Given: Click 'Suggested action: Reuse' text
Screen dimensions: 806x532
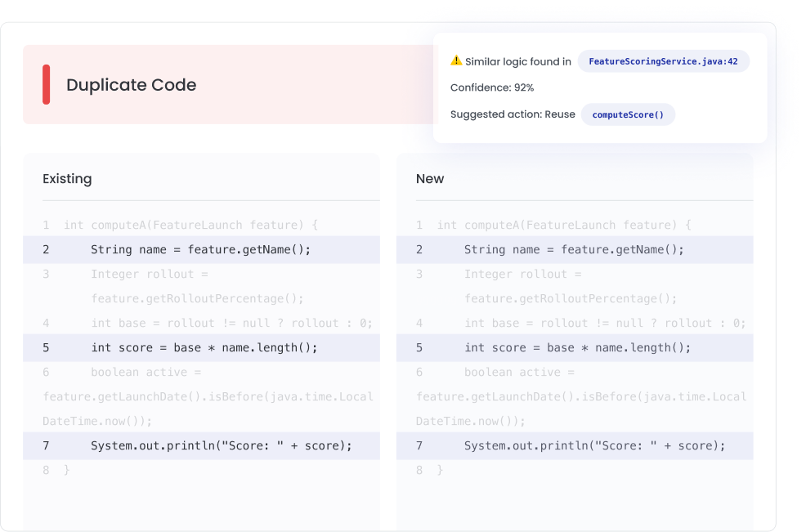Looking at the screenshot, I should 513,114.
